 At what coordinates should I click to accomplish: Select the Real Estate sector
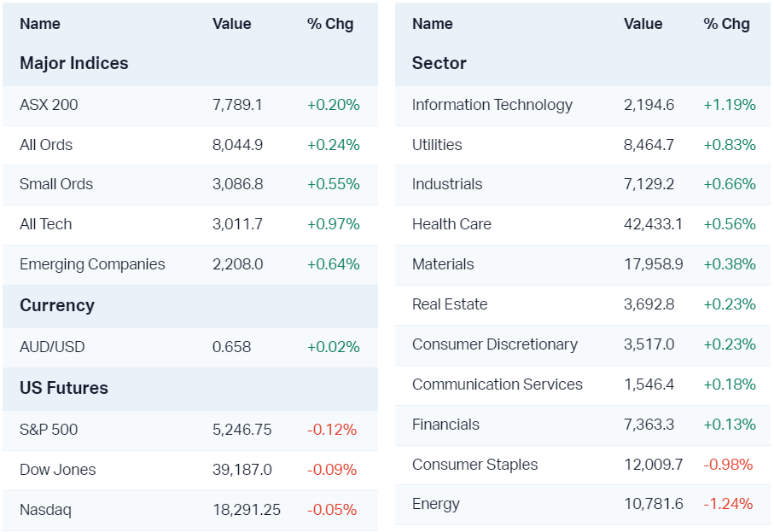pyautogui.click(x=450, y=304)
